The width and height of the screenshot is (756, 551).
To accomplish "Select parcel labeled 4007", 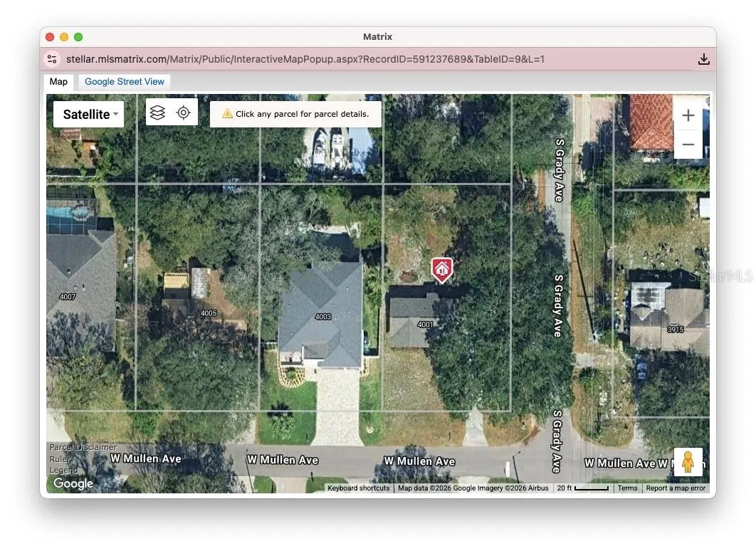I will tap(68, 296).
